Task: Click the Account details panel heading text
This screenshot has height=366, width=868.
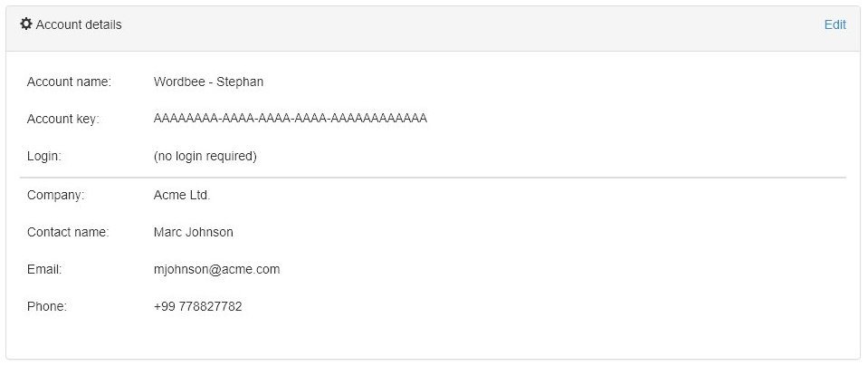Action: tap(79, 24)
